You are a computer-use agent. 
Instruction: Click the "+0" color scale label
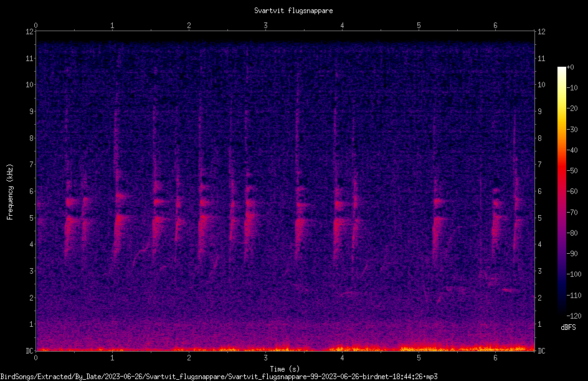point(570,67)
